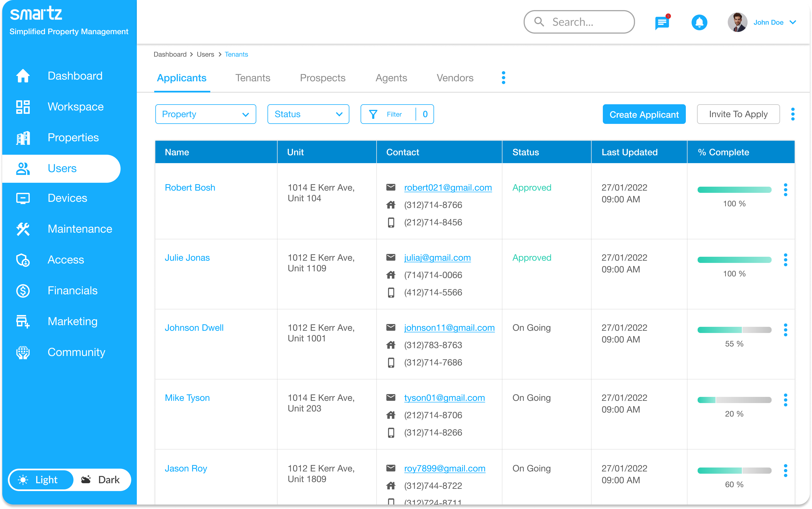The width and height of the screenshot is (812, 509).
Task: Click the Marketing storefront icon
Action: pyautogui.click(x=23, y=321)
